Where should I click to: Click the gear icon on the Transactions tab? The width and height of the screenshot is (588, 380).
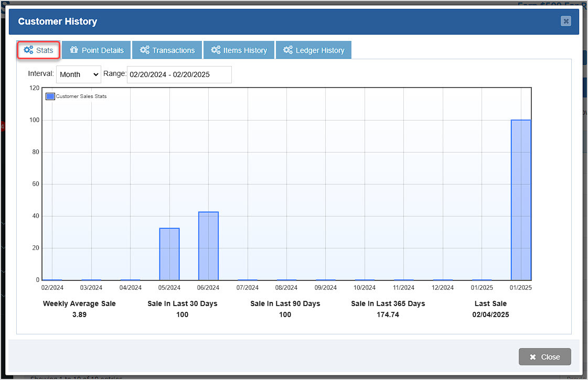point(144,50)
